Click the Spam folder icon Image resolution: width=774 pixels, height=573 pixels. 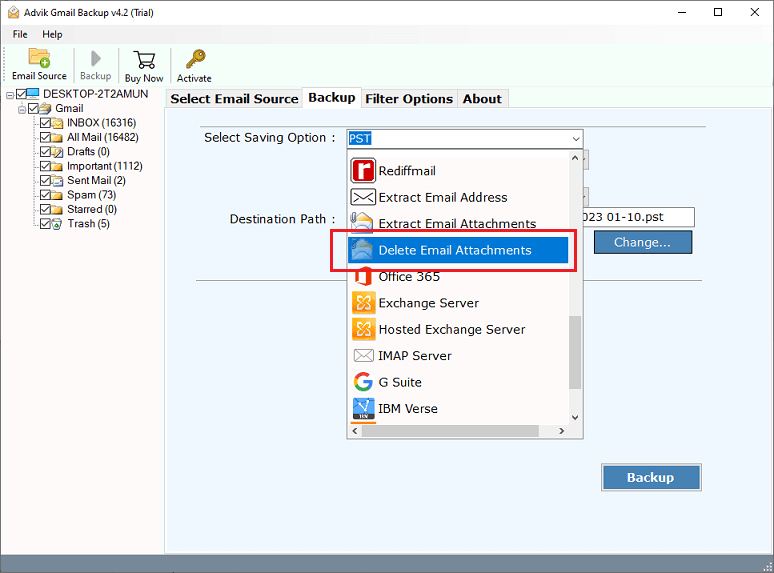point(58,195)
